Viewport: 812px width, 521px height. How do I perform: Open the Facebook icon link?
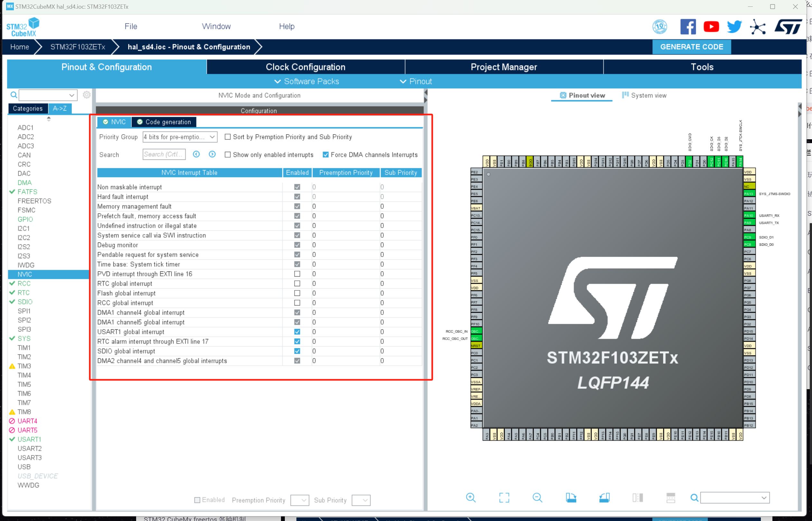click(688, 27)
